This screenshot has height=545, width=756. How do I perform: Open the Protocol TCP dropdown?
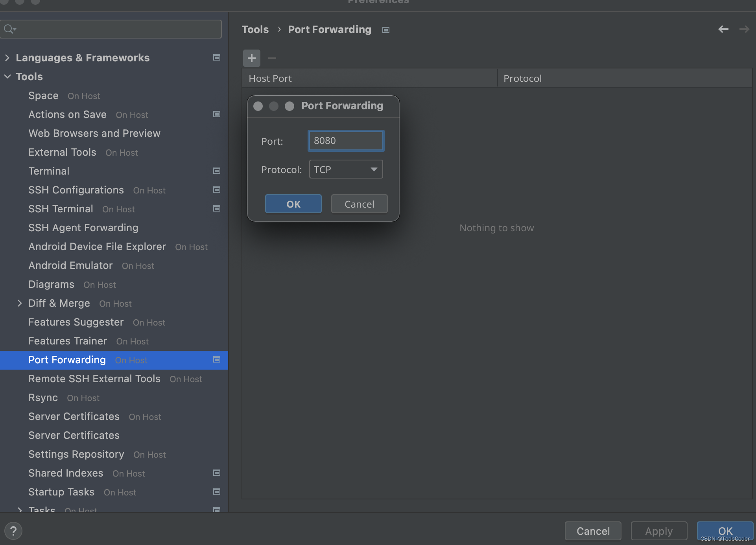click(x=346, y=169)
